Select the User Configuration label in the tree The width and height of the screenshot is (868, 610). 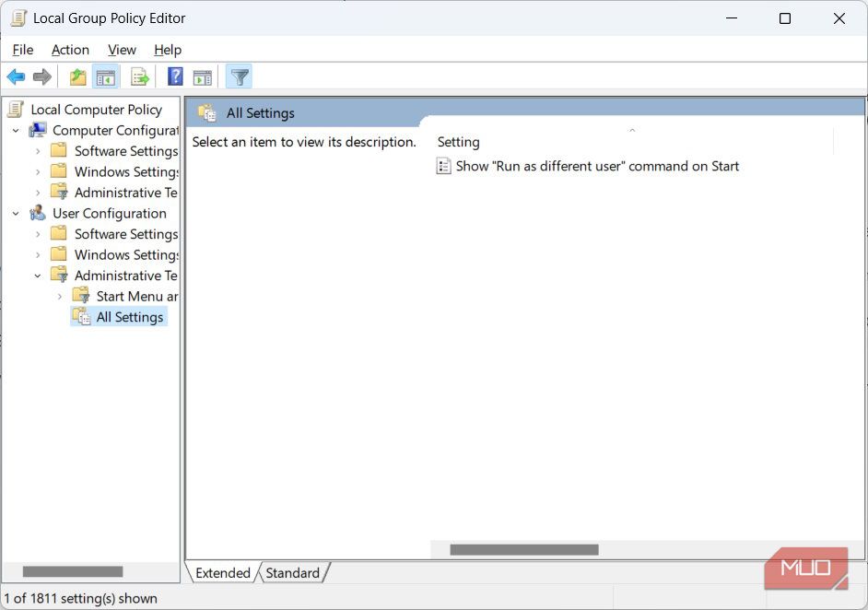110,213
